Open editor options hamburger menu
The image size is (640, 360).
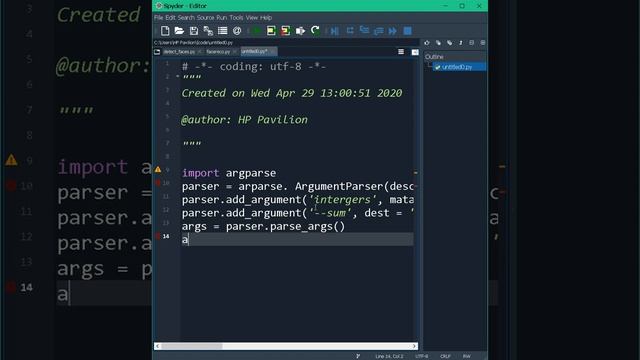(401, 52)
